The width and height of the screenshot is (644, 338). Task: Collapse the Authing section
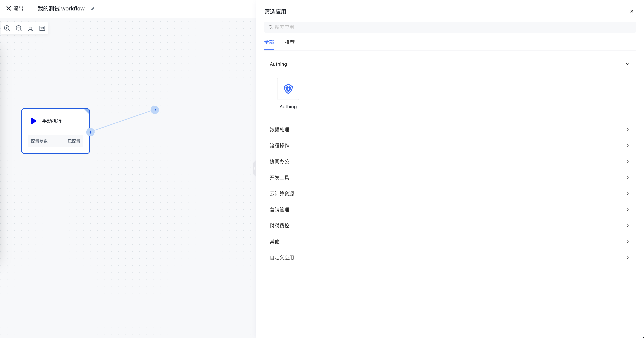[627, 64]
